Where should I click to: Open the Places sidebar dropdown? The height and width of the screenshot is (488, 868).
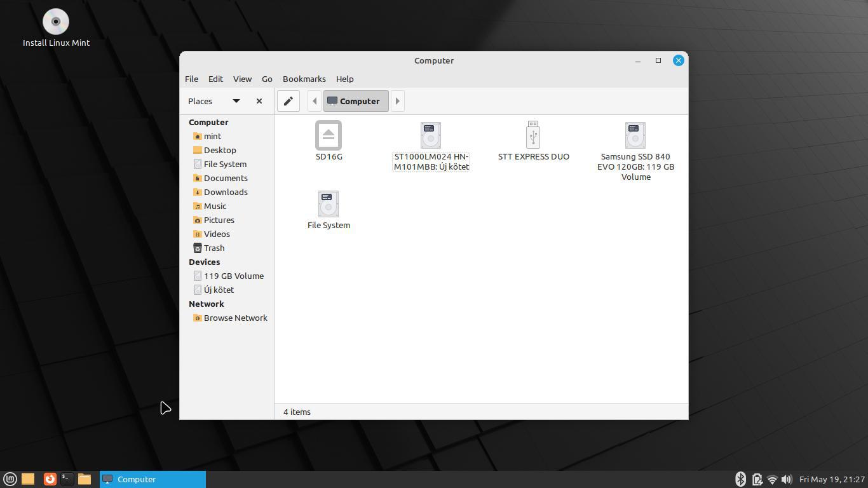pyautogui.click(x=236, y=101)
